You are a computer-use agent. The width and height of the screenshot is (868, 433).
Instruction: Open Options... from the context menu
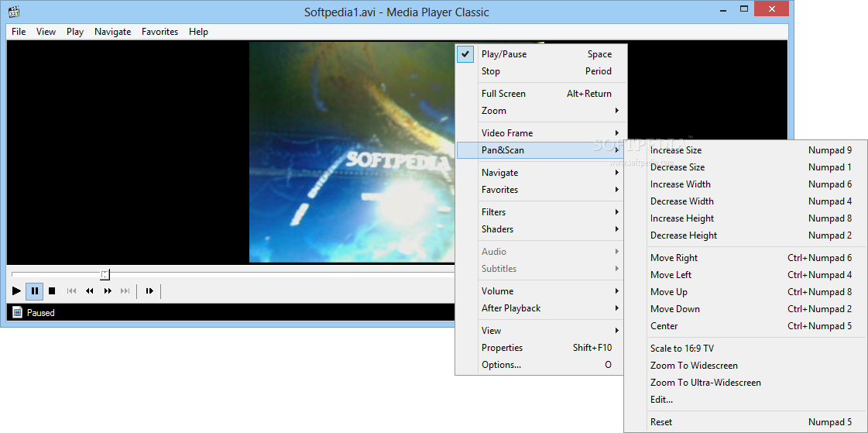click(x=542, y=365)
